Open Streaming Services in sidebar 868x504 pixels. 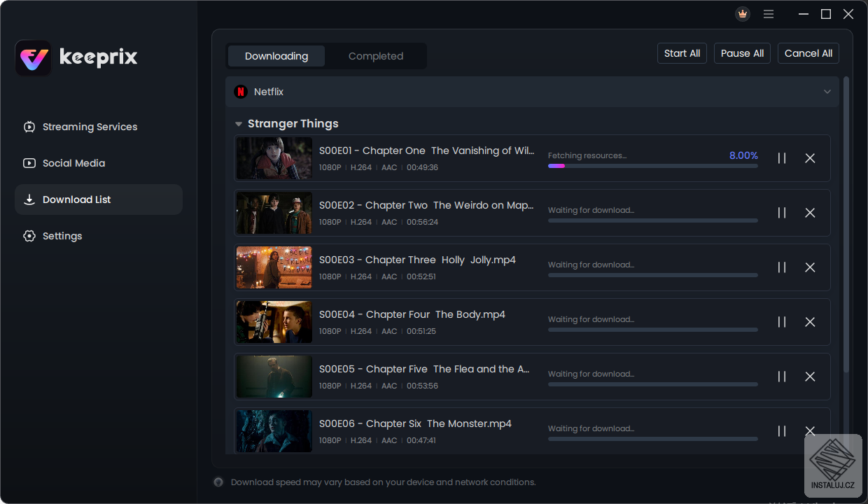point(99,127)
